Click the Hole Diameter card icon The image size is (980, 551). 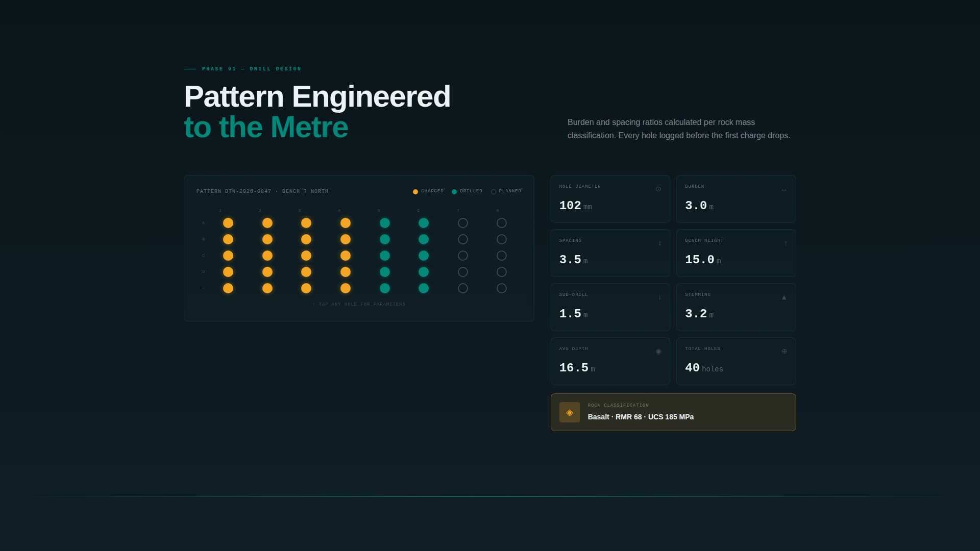click(x=658, y=189)
